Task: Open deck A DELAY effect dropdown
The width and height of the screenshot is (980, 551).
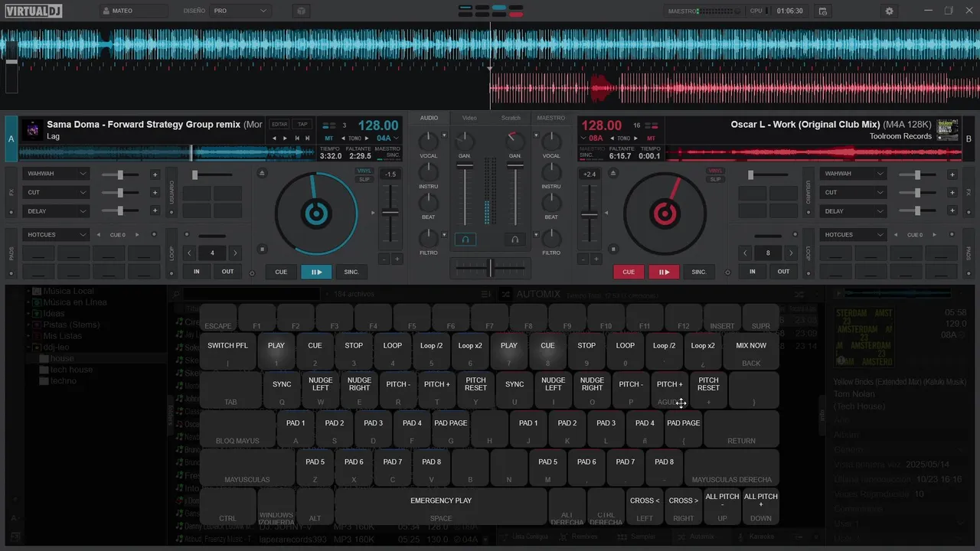Action: pos(57,211)
